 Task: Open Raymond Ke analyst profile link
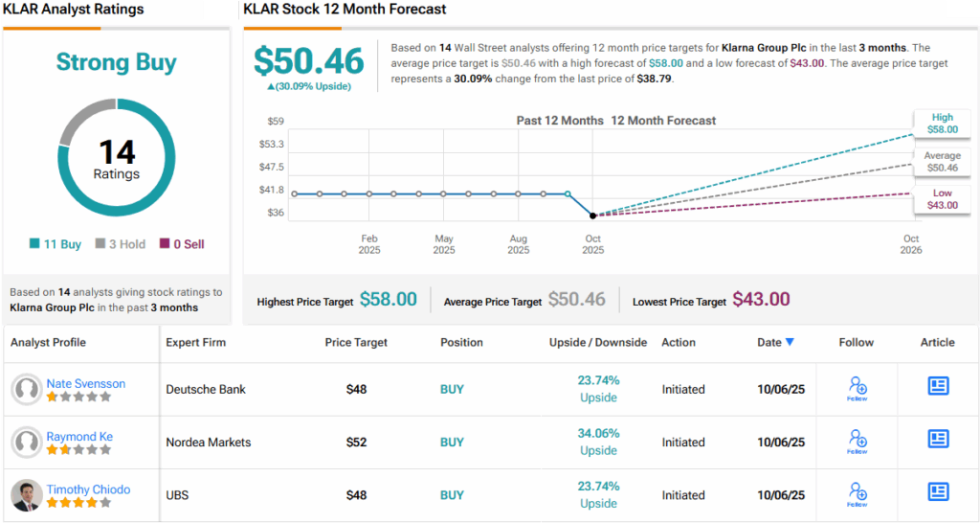point(79,436)
